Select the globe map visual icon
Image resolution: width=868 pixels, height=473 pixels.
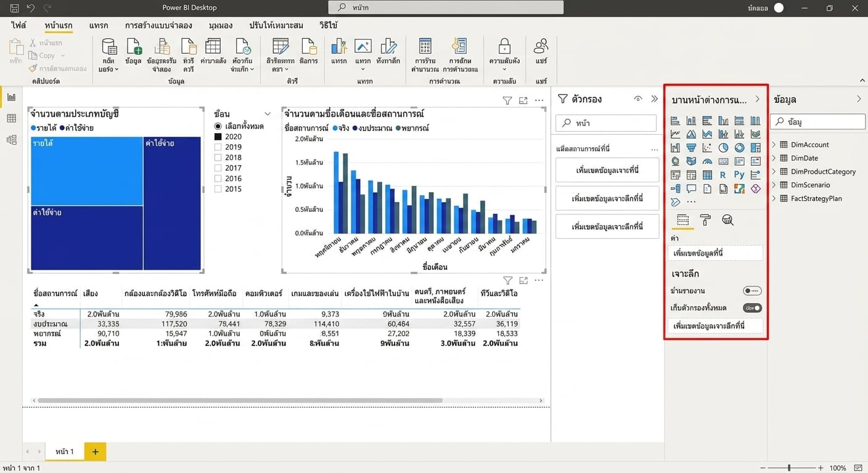click(675, 161)
